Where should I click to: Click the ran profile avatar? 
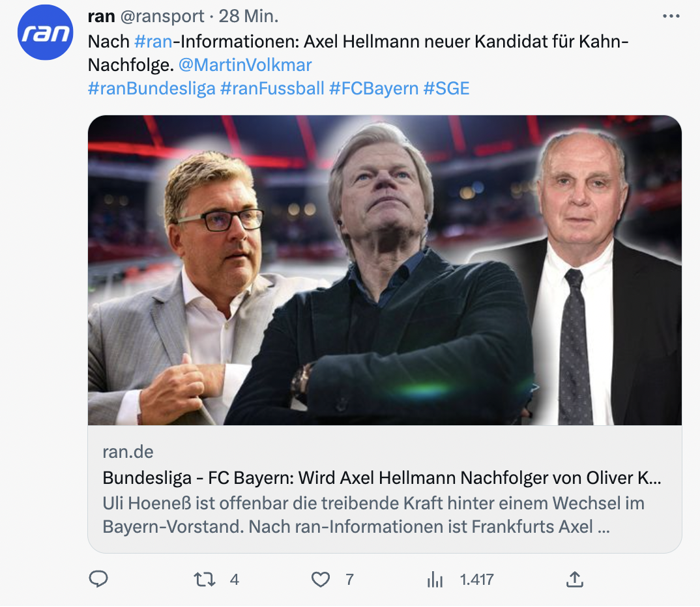(45, 33)
